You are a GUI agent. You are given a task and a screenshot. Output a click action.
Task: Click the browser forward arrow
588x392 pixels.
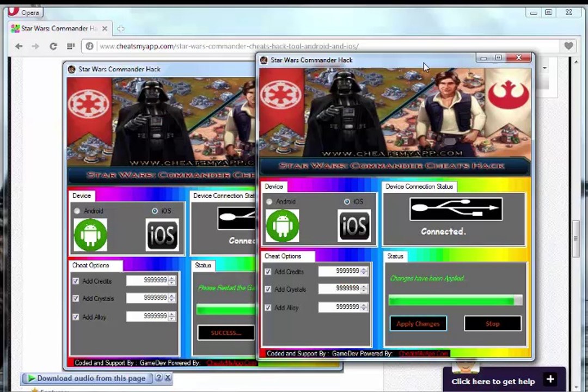click(x=35, y=46)
